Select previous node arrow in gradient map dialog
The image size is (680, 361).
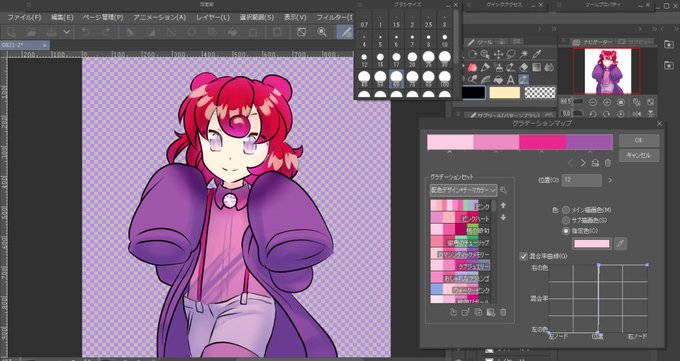(571, 163)
